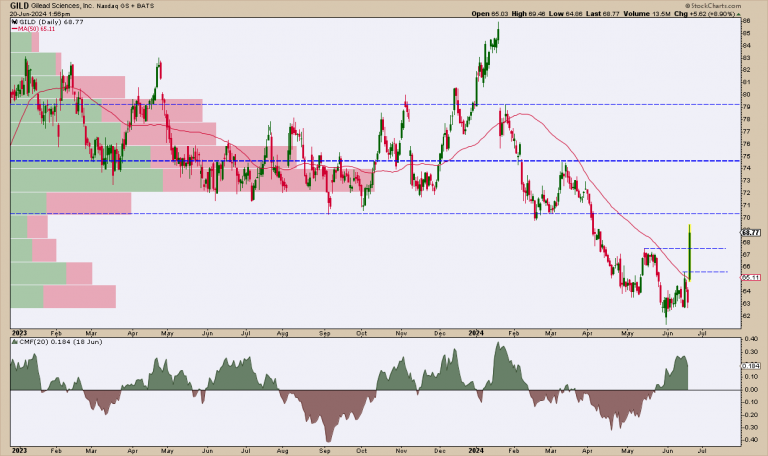Click the Chg +5.62 (+8.90%) value
The height and width of the screenshot is (456, 768).
point(704,14)
